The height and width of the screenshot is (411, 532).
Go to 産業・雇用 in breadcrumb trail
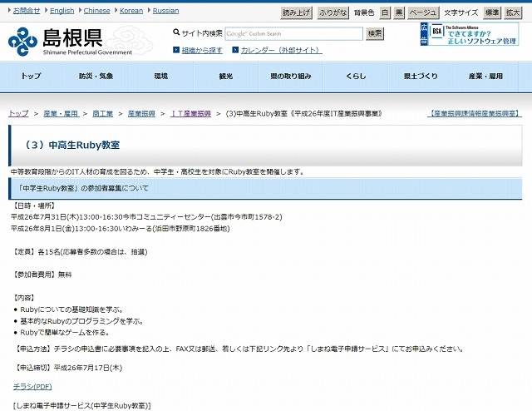coord(62,113)
